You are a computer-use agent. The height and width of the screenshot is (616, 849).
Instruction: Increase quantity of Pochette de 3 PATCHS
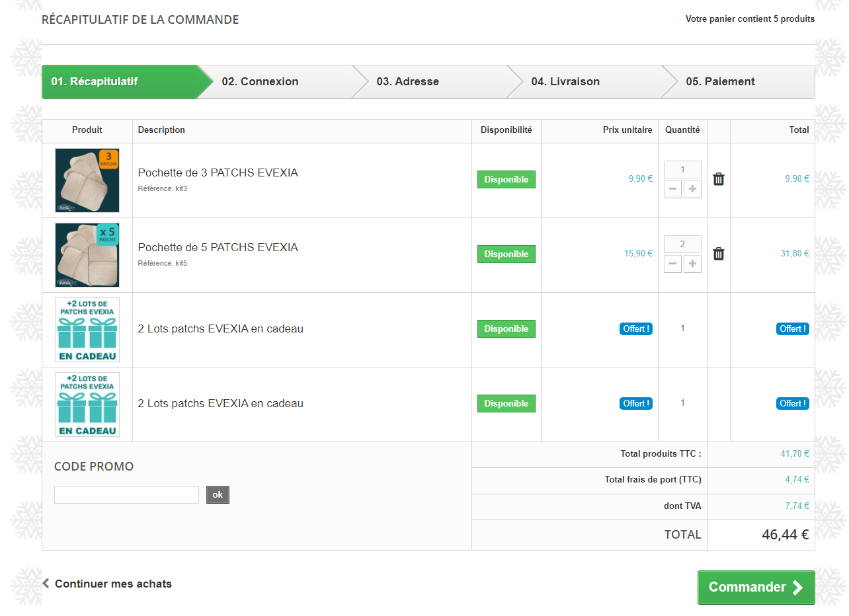point(692,190)
